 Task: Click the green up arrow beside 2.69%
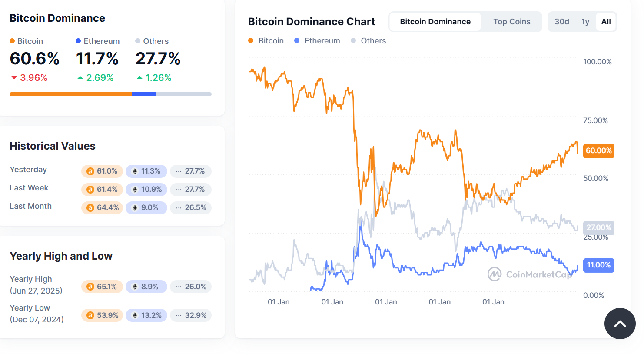(80, 78)
